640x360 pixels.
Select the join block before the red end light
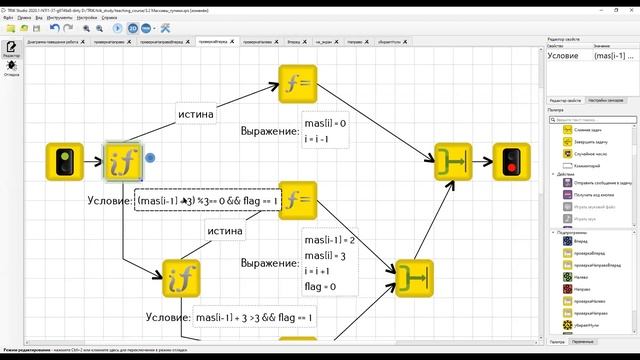coord(453,162)
